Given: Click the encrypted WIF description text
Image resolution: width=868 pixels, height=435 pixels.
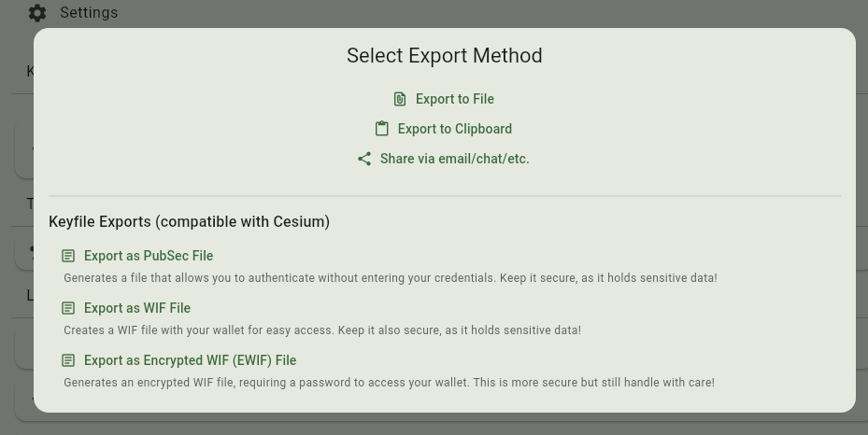Looking at the screenshot, I should pos(389,383).
